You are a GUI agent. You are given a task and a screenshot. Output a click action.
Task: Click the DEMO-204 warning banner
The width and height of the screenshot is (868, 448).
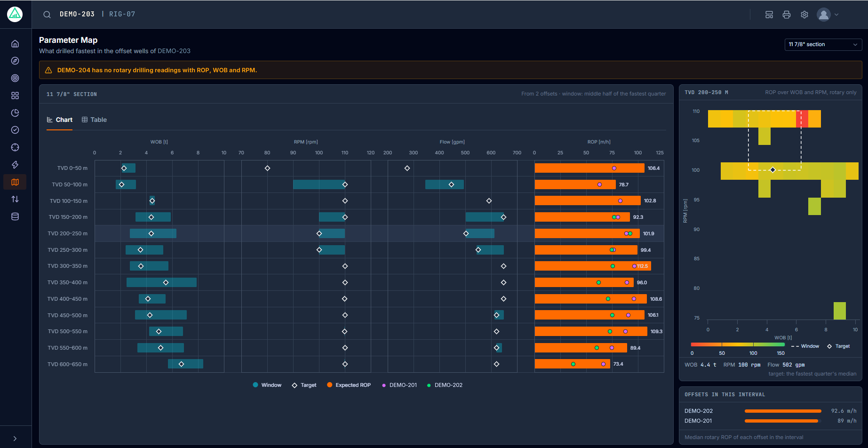[x=450, y=70]
